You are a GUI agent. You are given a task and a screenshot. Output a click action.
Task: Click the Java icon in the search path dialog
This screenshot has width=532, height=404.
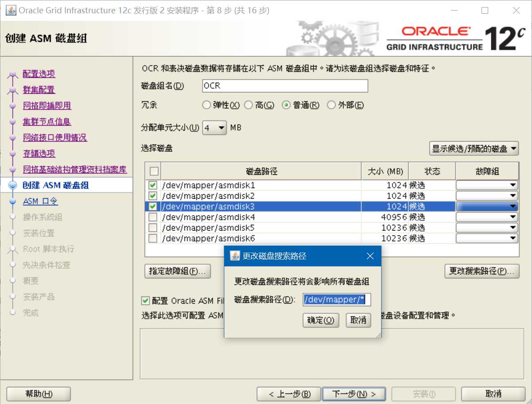click(x=235, y=256)
